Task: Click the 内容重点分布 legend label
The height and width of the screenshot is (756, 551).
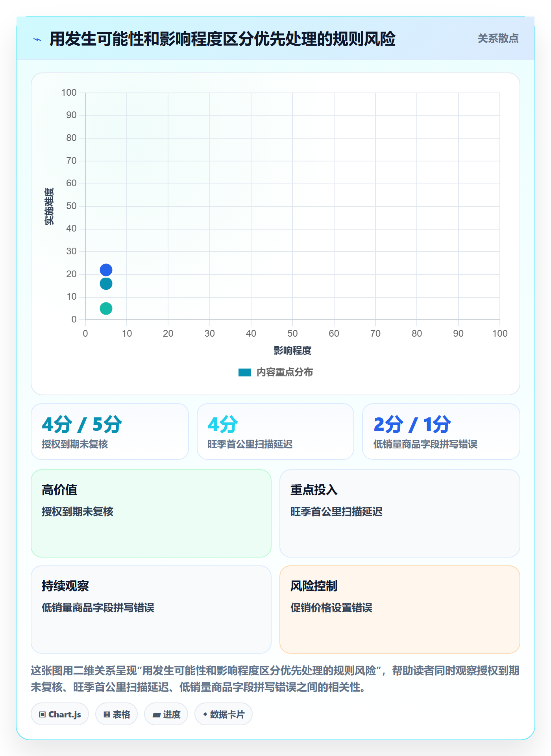Action: pyautogui.click(x=285, y=372)
